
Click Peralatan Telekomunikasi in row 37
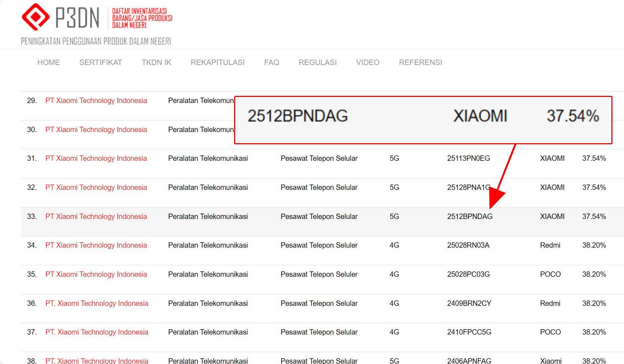[x=208, y=332]
